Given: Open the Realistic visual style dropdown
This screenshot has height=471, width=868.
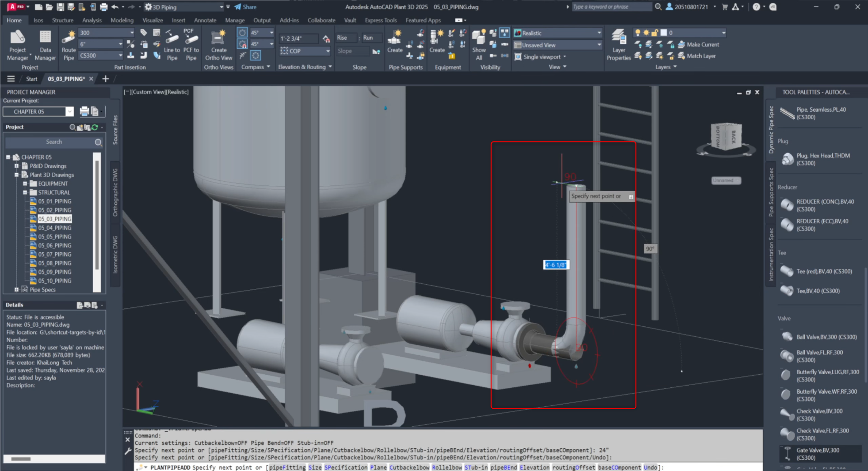Looking at the screenshot, I should [599, 33].
